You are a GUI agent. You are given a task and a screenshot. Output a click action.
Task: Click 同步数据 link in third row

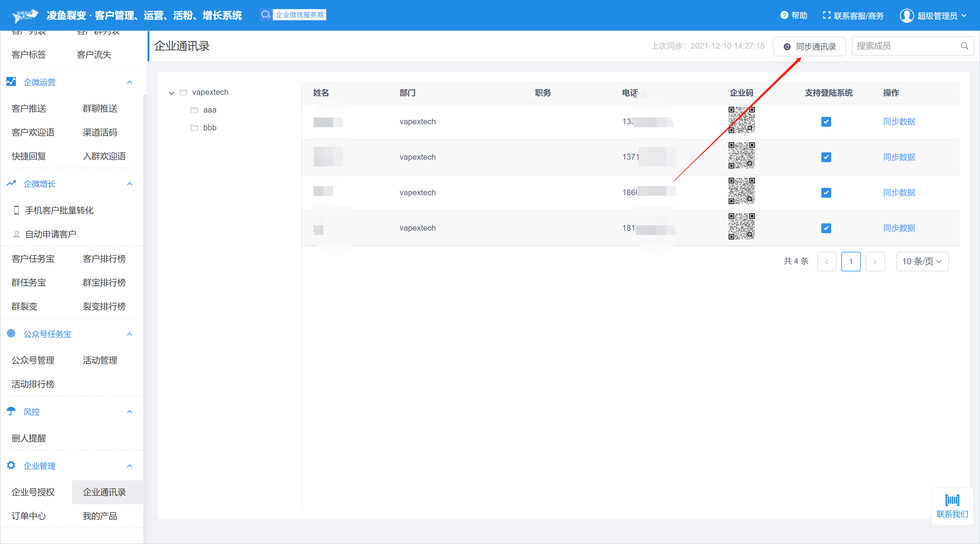click(899, 193)
